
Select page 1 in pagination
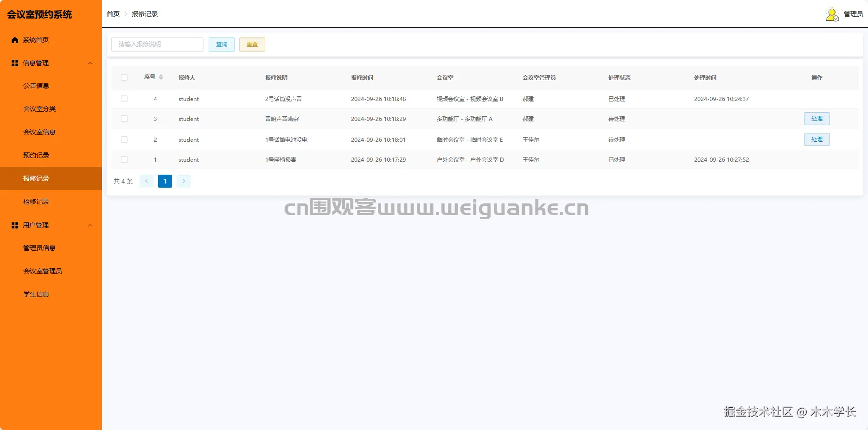165,181
